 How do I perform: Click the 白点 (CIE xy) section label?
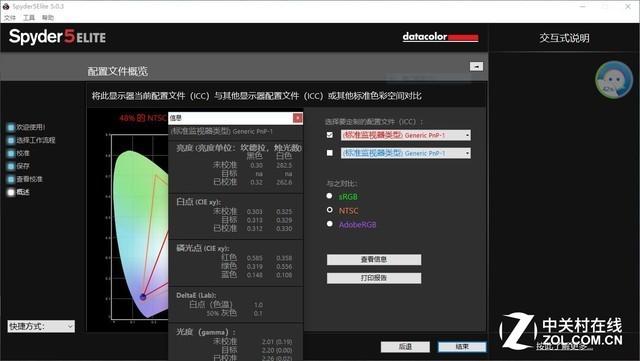coord(198,202)
